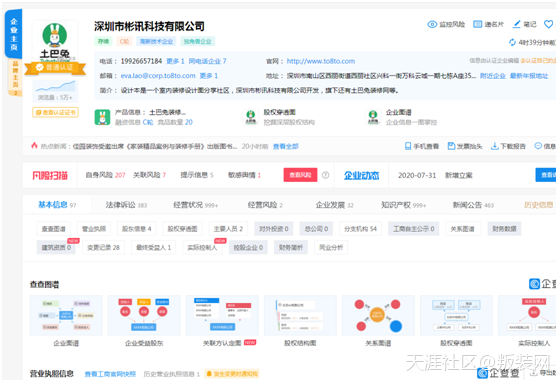Click the 发票抬头 invoice icon
Screen dimensions: 558x382
(451, 146)
